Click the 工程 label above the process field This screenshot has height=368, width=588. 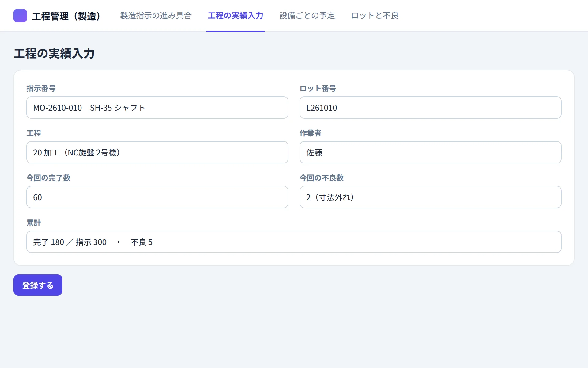[34, 133]
